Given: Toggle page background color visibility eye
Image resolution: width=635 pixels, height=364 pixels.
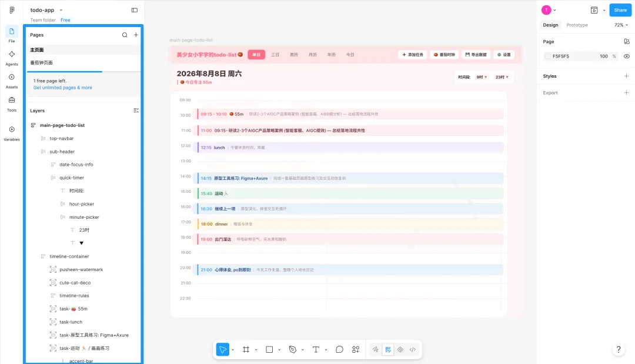Looking at the screenshot, I should click(x=627, y=56).
